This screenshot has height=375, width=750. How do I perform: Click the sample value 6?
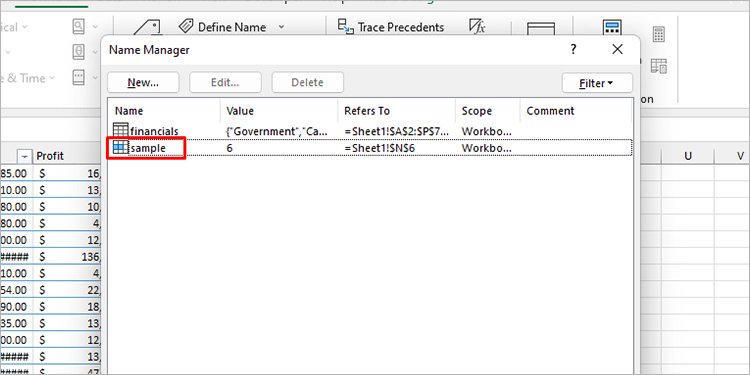230,148
